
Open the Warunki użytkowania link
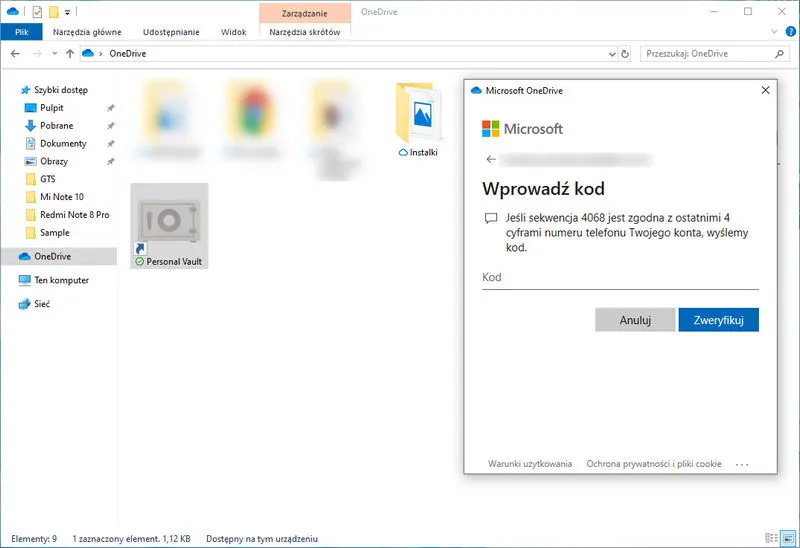(530, 464)
